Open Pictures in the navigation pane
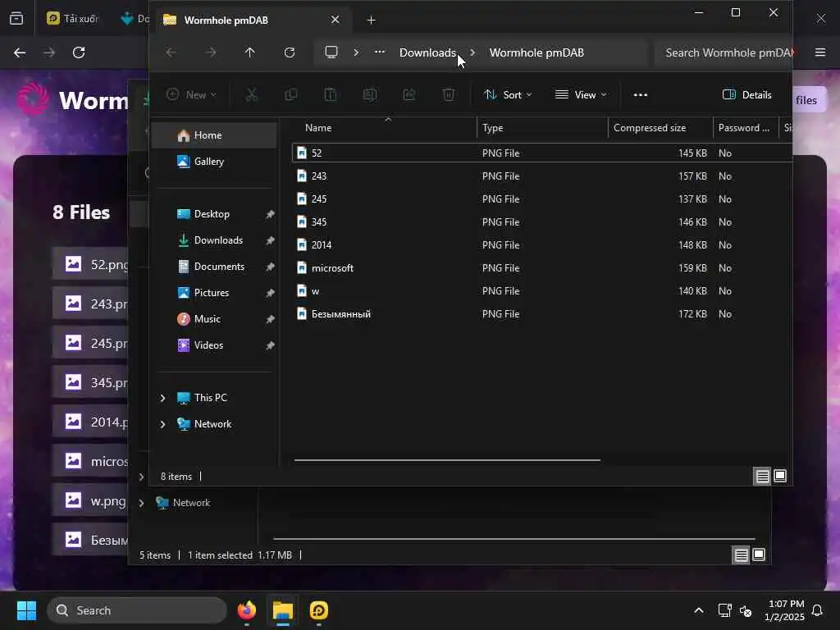Image resolution: width=840 pixels, height=630 pixels. 214,293
